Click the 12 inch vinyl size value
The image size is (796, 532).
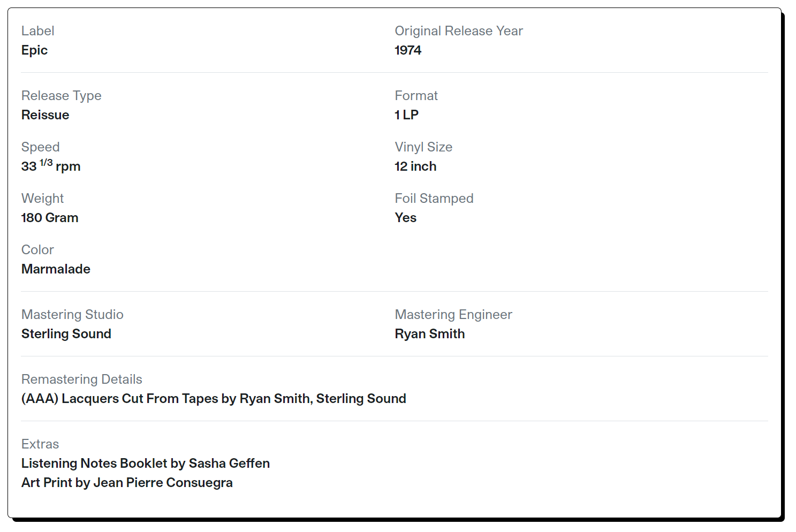point(416,166)
